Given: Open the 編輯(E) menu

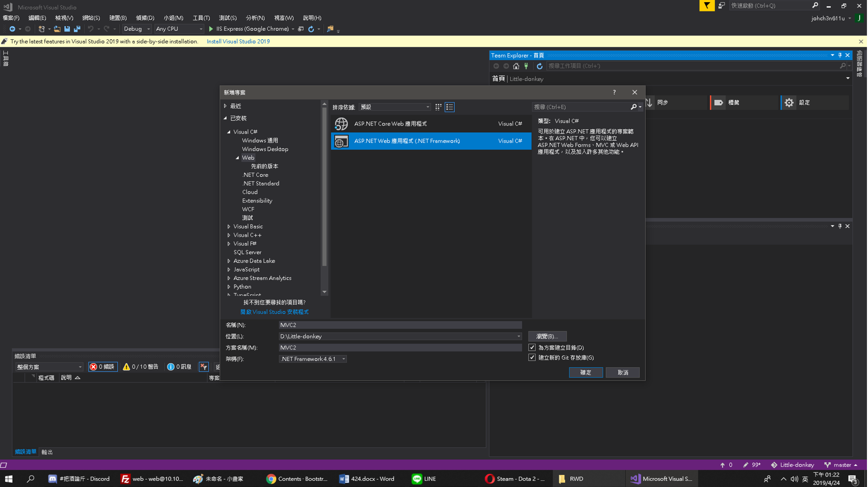Looking at the screenshot, I should (x=37, y=18).
